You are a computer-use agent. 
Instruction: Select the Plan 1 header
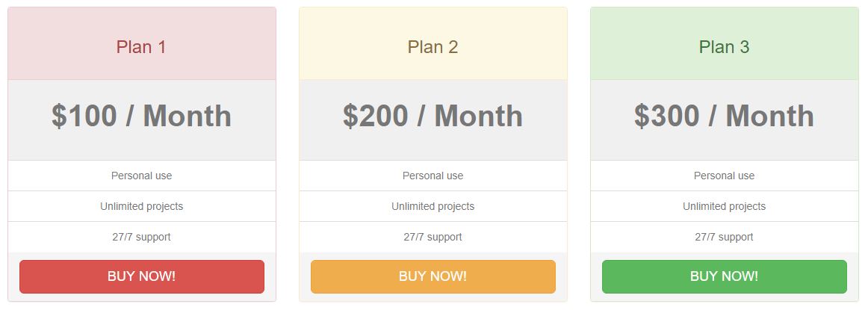pos(142,44)
